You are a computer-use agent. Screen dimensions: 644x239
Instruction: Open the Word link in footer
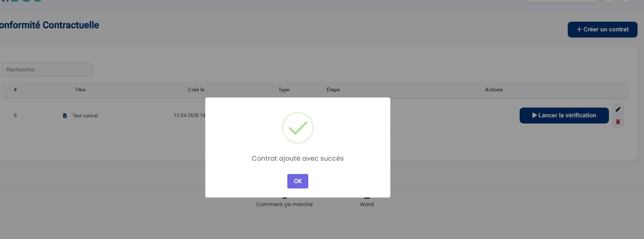click(x=367, y=204)
